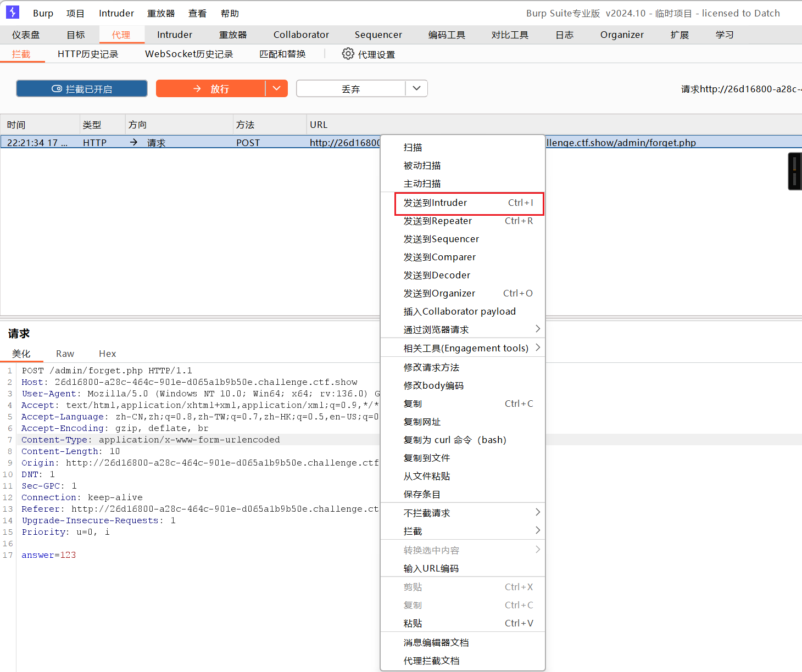Image resolution: width=802 pixels, height=672 pixels.
Task: Click the side panel drag handle
Action: (x=795, y=172)
